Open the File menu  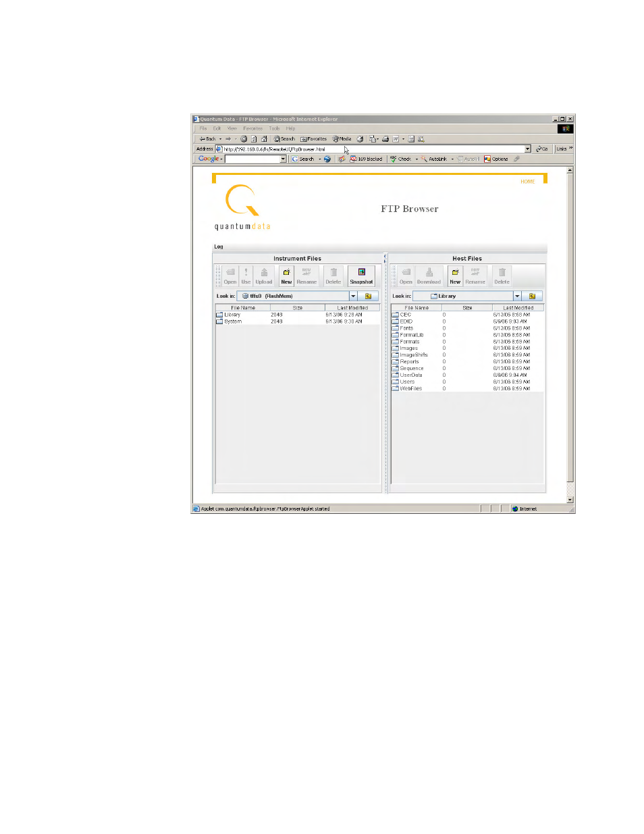point(203,128)
